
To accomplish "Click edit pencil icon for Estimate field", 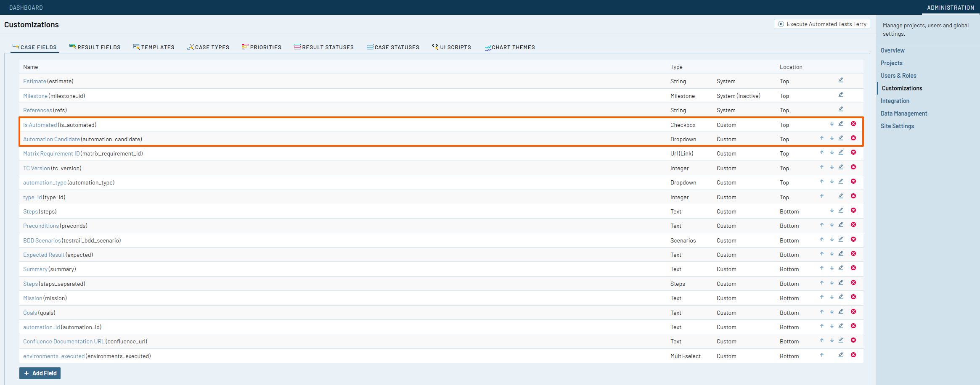I will pos(841,80).
